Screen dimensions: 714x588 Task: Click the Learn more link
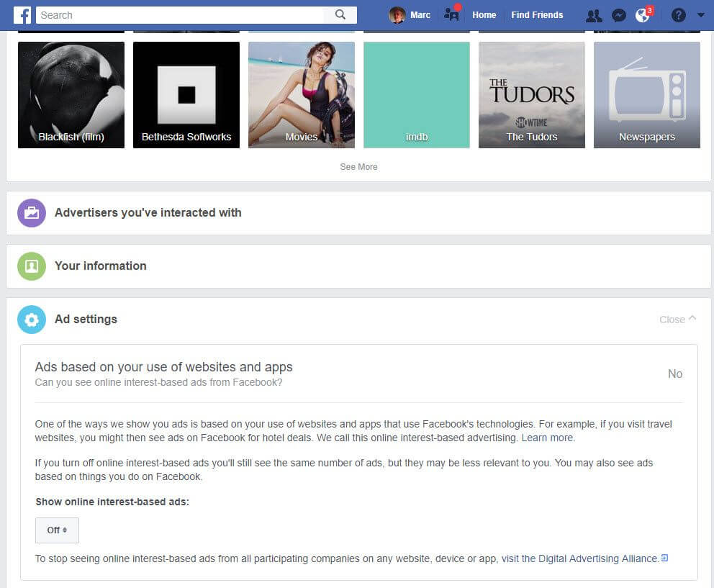tap(548, 438)
